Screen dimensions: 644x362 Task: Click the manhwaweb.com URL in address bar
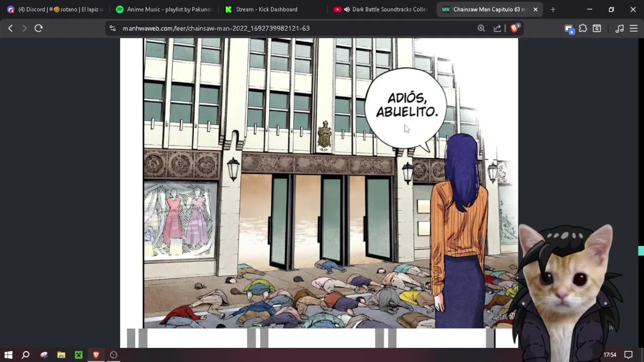pos(216,29)
